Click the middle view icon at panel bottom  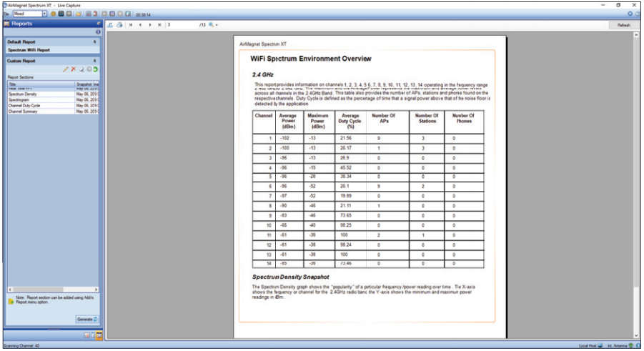click(x=93, y=335)
